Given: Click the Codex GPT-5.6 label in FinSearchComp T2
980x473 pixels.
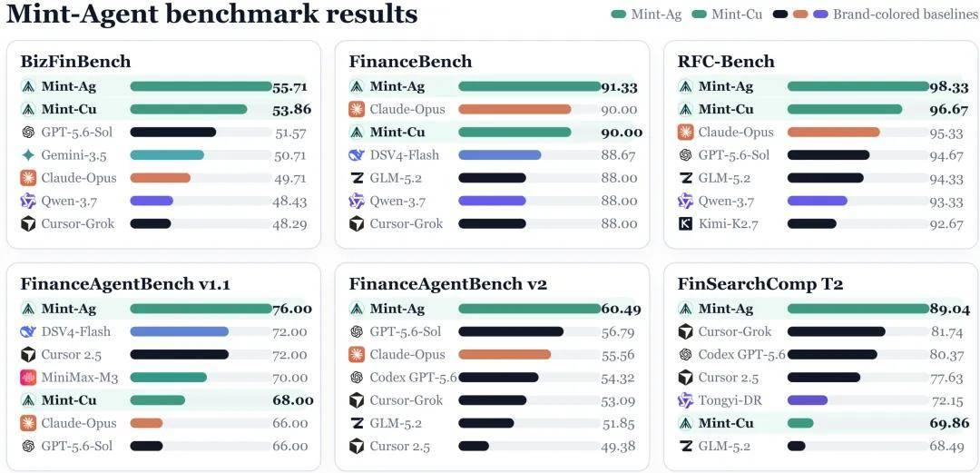Looking at the screenshot, I should pyautogui.click(x=742, y=355).
